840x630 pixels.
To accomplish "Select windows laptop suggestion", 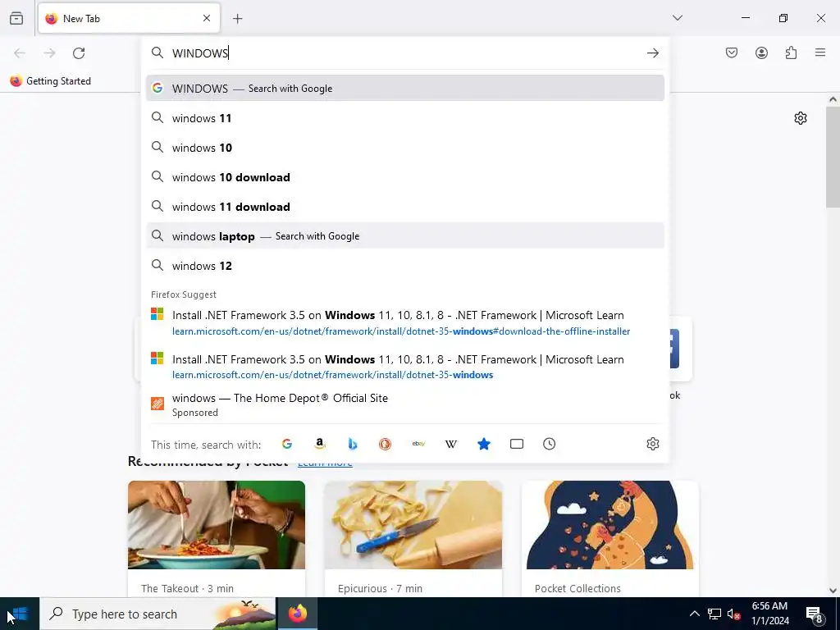I will (x=405, y=236).
